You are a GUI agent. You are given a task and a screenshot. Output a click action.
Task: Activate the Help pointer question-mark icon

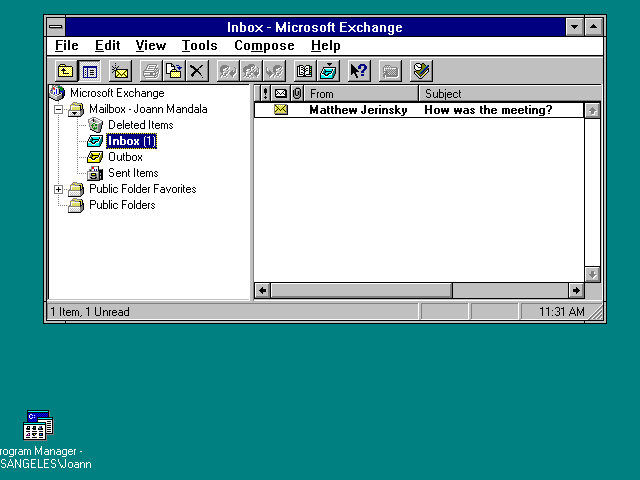click(x=359, y=71)
